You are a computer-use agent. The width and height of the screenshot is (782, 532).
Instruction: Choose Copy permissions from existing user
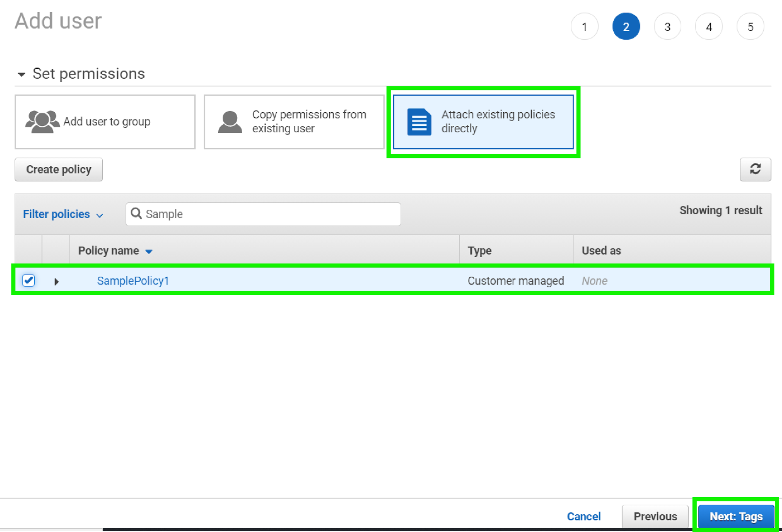pos(293,122)
